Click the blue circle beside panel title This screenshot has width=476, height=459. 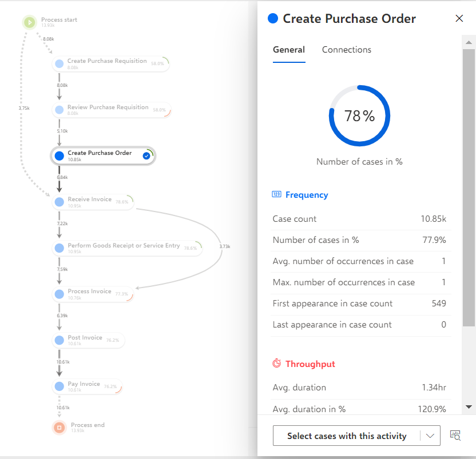(273, 18)
